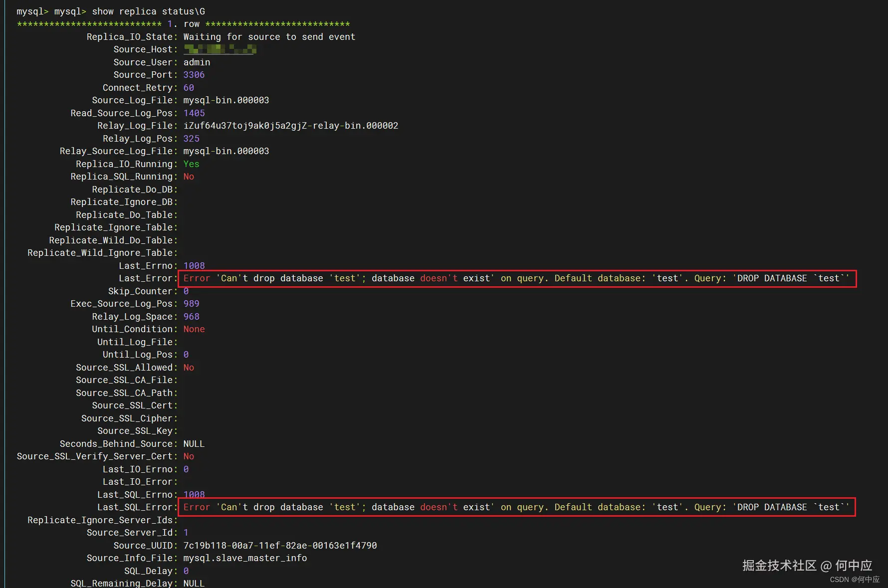The height and width of the screenshot is (588, 888).
Task: Select the 'Replicate_Ignore_DB' field label
Action: click(122, 202)
